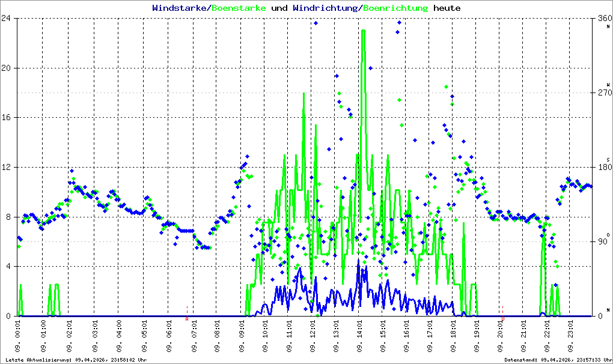613x364 pixels.
Task: Click the red sunset marker labeled U
Action: (503, 319)
